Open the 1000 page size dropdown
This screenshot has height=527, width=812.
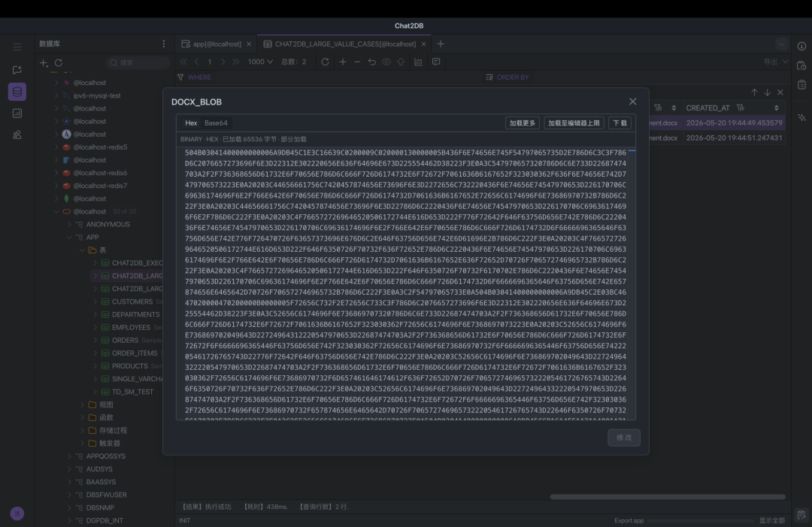click(260, 62)
